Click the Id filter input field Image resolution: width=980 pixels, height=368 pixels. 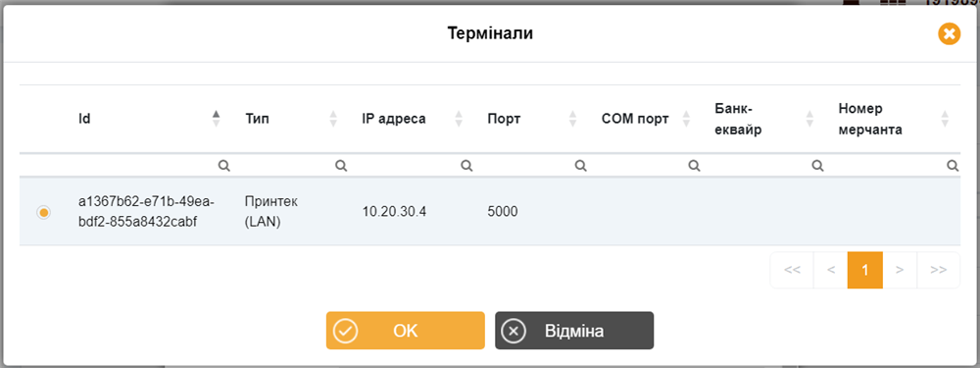coord(148,166)
